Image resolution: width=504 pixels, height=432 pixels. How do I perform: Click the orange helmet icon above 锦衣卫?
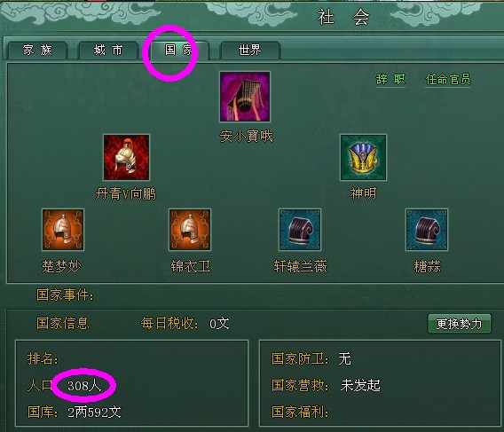click(x=190, y=230)
